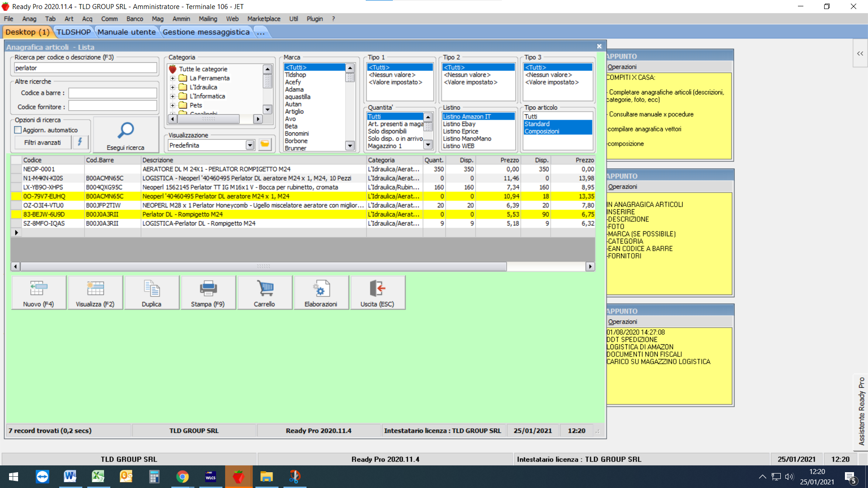
Task: Select Listino Ebay in Listino list
Action: (x=478, y=124)
